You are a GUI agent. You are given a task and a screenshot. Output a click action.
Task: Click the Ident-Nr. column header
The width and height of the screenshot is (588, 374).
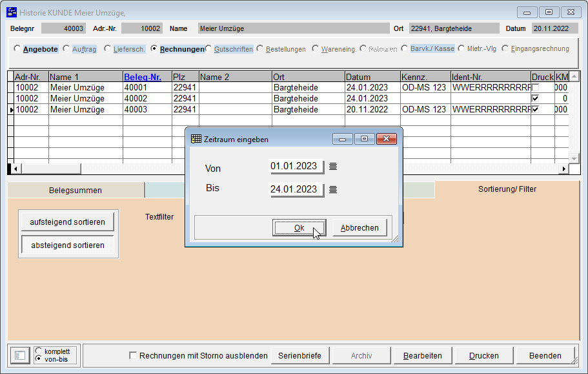tap(491, 77)
